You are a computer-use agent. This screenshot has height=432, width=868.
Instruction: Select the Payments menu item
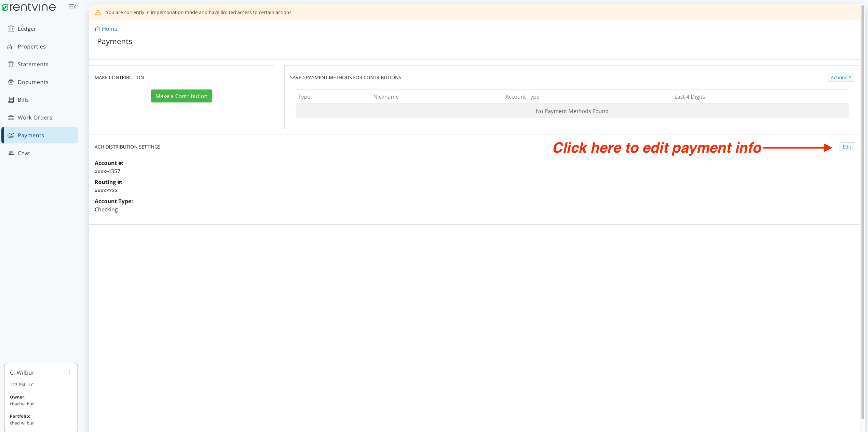tap(40, 135)
